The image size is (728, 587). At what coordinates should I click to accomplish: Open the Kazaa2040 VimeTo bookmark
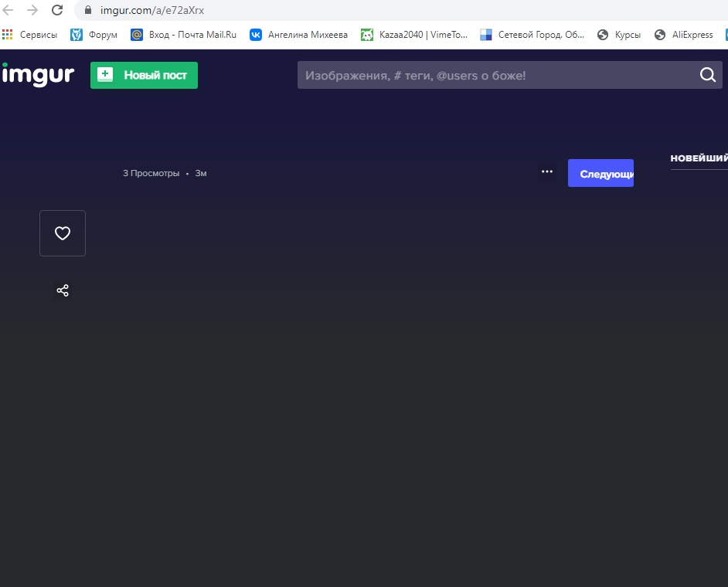coord(414,35)
